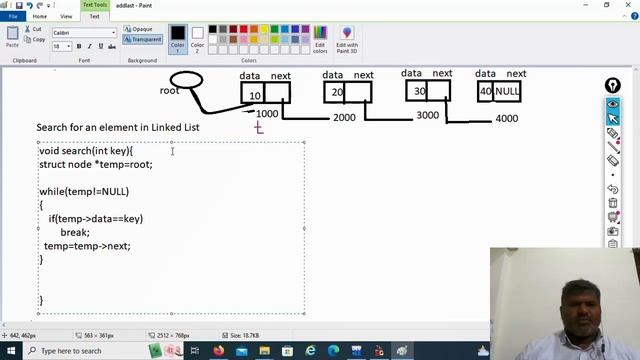Pick the red color swatch
640x360 pixels.
click(244, 29)
